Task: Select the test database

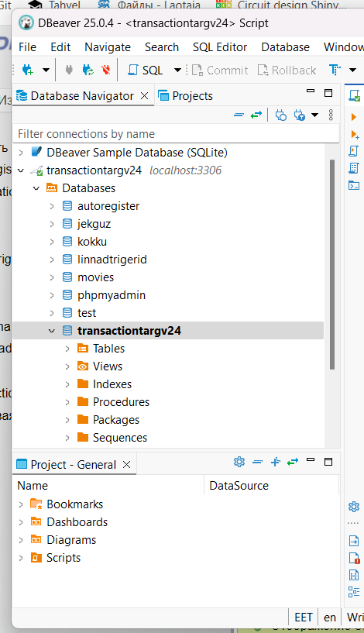Action: (x=87, y=313)
